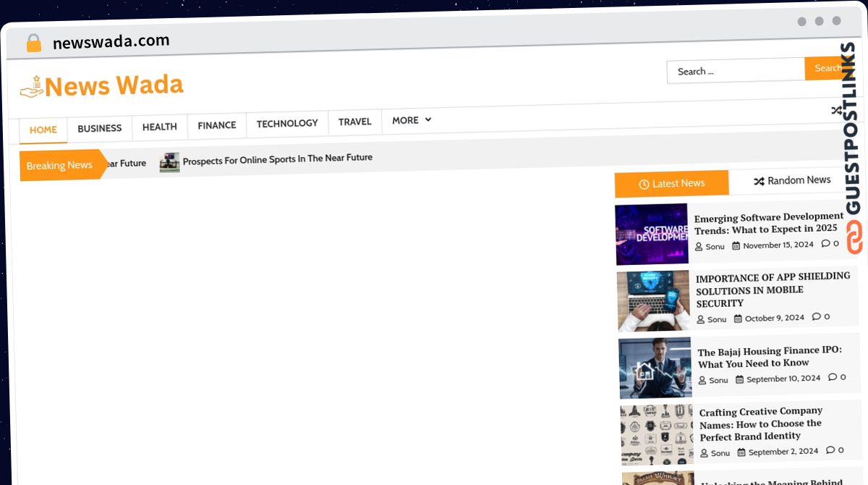Click author icon on App Shielding post
868x485 pixels.
coord(700,319)
